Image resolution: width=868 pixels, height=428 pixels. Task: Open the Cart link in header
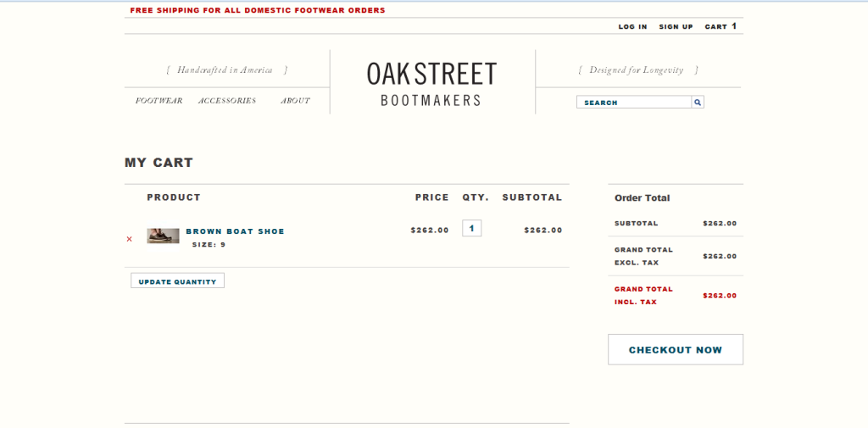[x=721, y=26]
